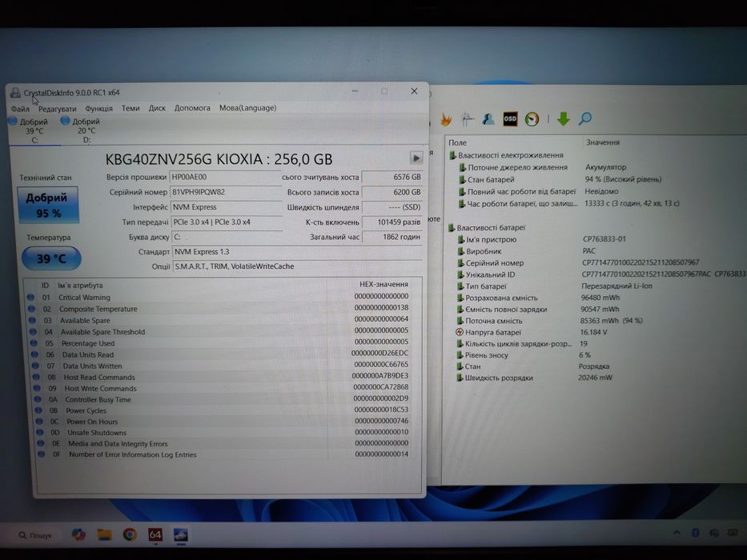The width and height of the screenshot is (747, 560).
Task: Select Media and Data Integrity Errors row
Action: 223,443
